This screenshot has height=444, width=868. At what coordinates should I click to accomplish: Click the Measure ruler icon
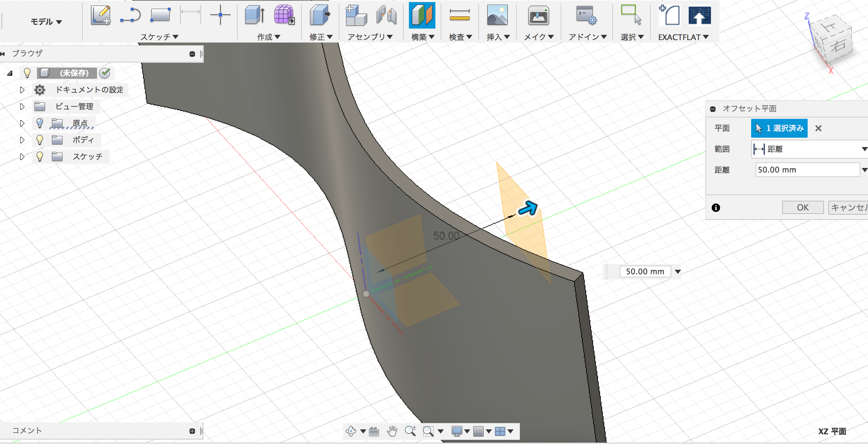(x=459, y=15)
